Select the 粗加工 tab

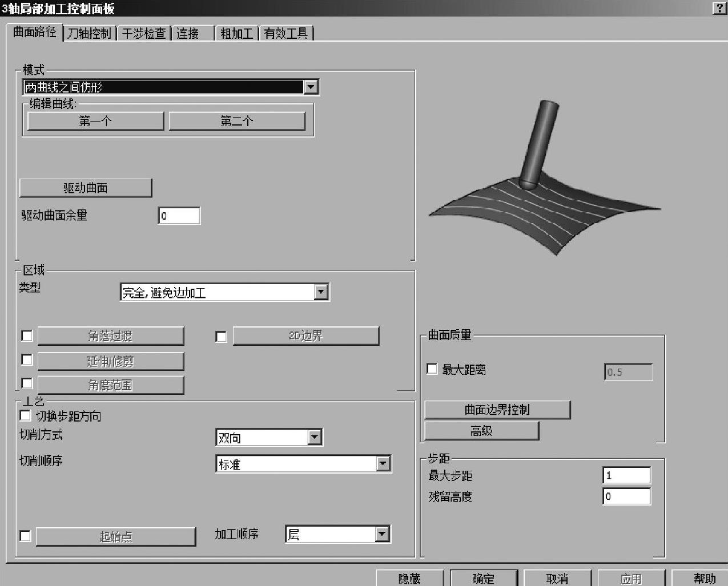pos(236,34)
